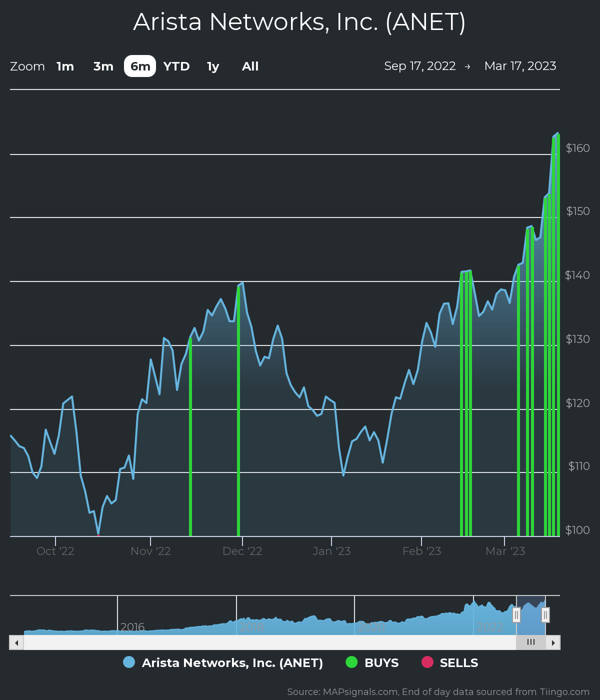The height and width of the screenshot is (700, 600).
Task: Switch zoom to YTD
Action: point(176,66)
